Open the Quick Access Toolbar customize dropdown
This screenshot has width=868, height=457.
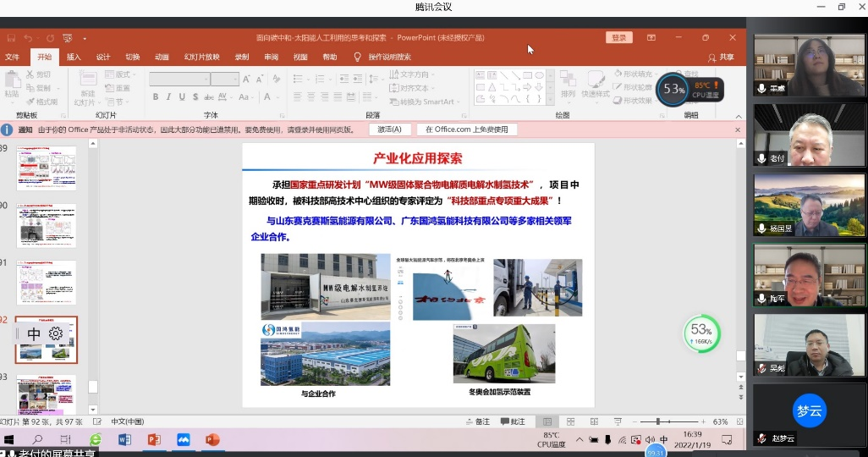tap(86, 38)
